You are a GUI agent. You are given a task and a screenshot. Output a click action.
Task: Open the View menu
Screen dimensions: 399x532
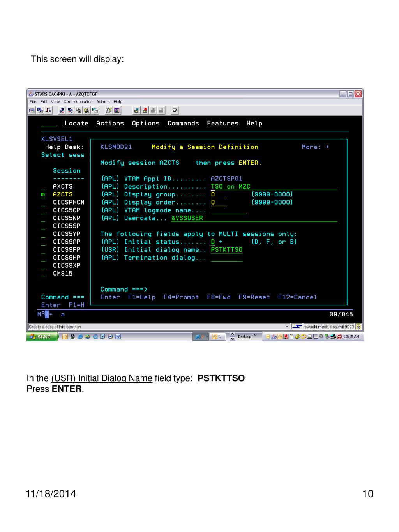(55, 102)
